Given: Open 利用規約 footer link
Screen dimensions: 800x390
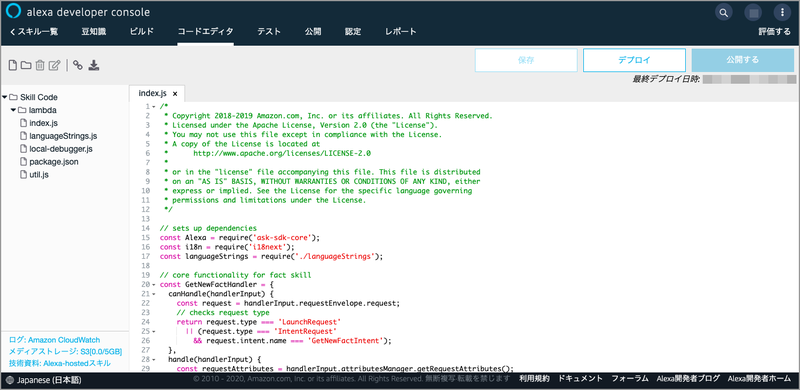Looking at the screenshot, I should coord(534,379).
